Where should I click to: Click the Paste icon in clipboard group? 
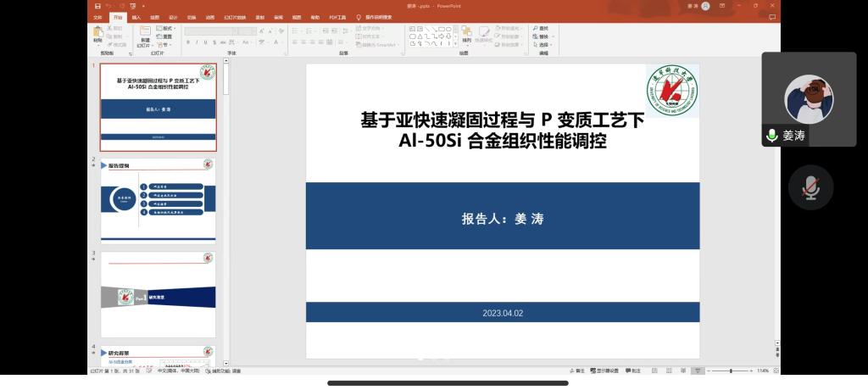(x=98, y=34)
